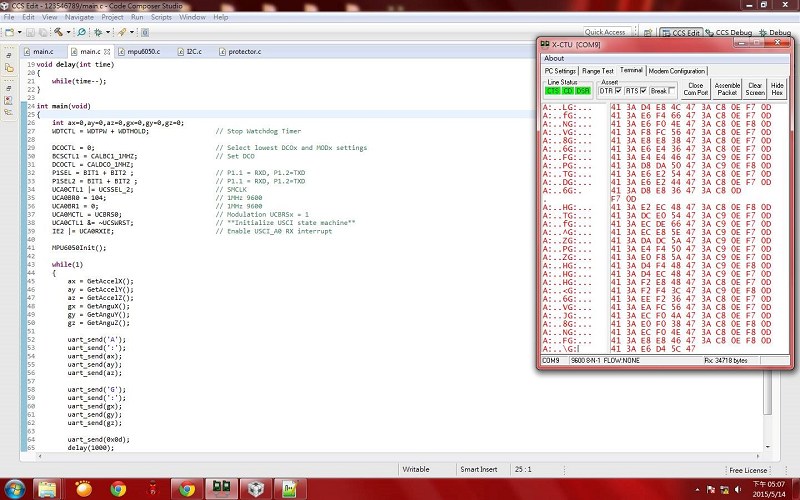800x500 pixels.
Task: Click the lower Restore icon in left sidebar
Action: coord(9,88)
